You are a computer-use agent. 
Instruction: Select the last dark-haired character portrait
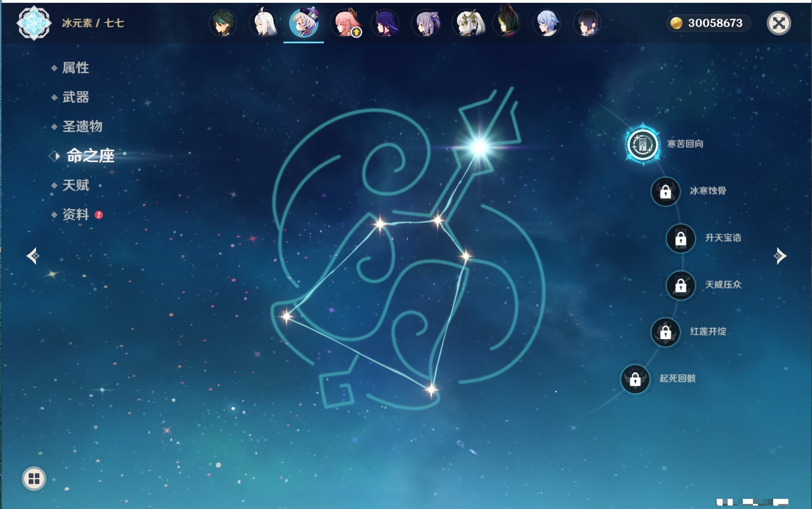pos(587,23)
